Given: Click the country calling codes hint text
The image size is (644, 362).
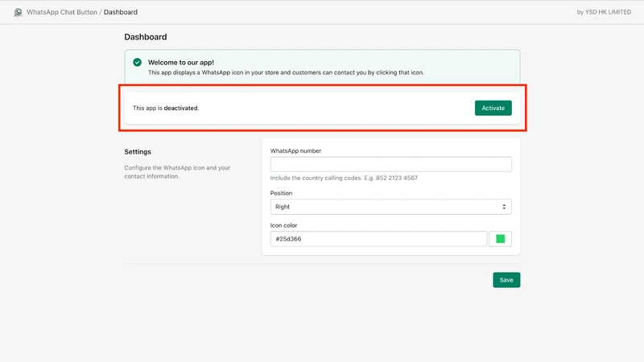Looking at the screenshot, I should (x=344, y=178).
